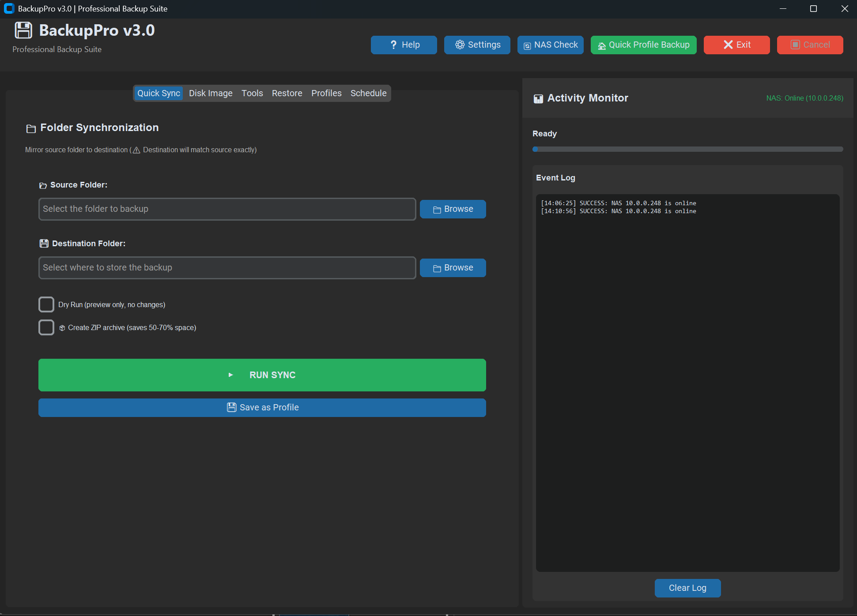The height and width of the screenshot is (616, 857).
Task: Go to the Restore tab
Action: (x=287, y=93)
